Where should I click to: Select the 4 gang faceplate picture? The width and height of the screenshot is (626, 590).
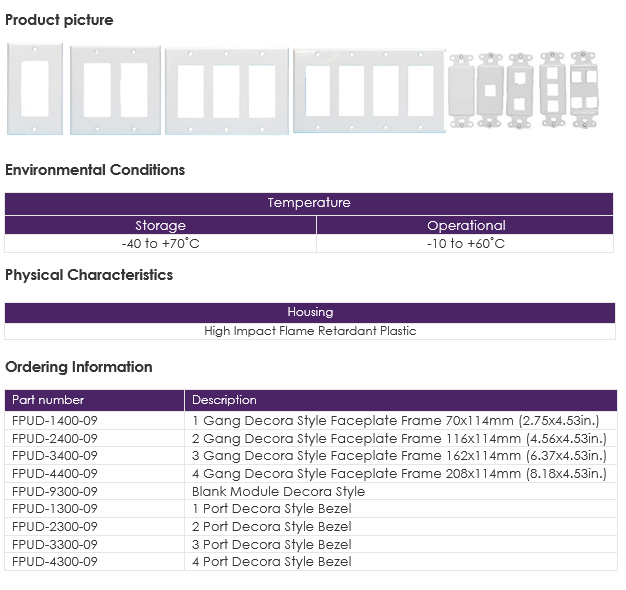click(369, 91)
